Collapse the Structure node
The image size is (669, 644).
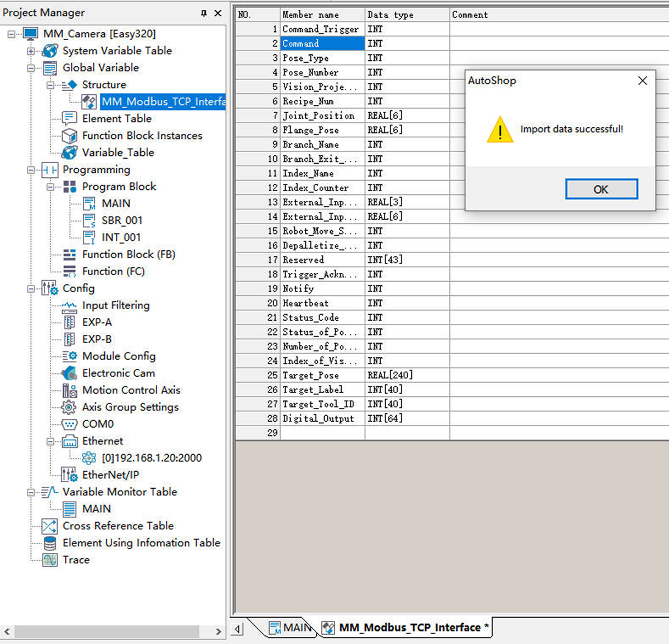[x=50, y=85]
